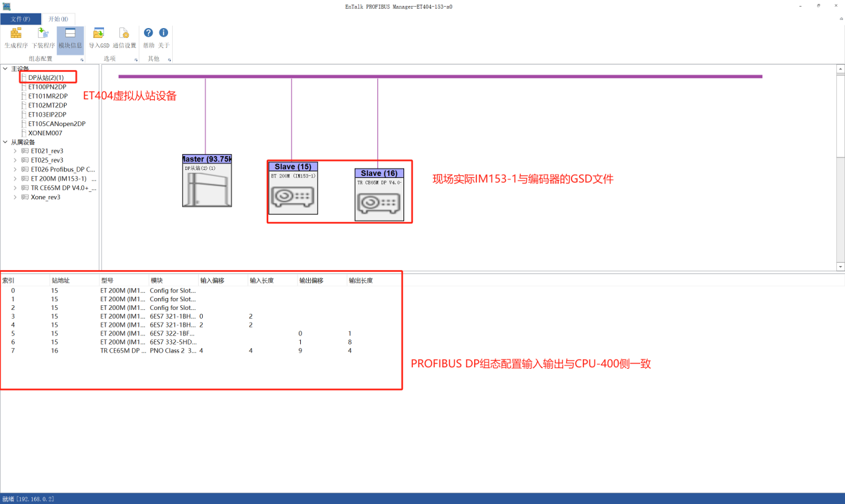Open 通信设置 communication settings
The width and height of the screenshot is (845, 504).
pos(124,37)
